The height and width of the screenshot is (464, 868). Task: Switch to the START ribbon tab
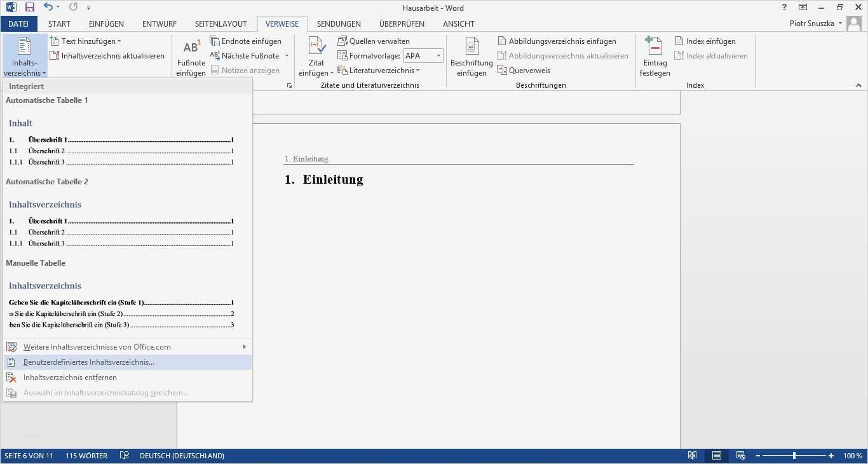coord(59,24)
